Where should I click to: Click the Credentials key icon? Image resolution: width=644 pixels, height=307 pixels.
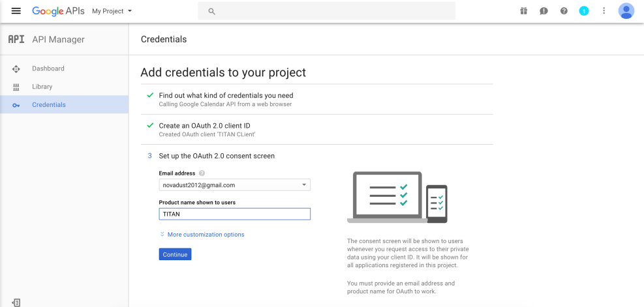[x=16, y=105]
